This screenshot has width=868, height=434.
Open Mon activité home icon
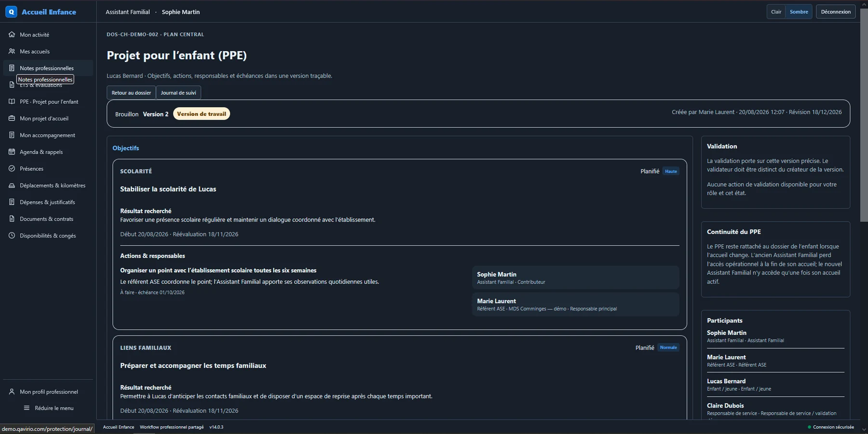(x=12, y=35)
